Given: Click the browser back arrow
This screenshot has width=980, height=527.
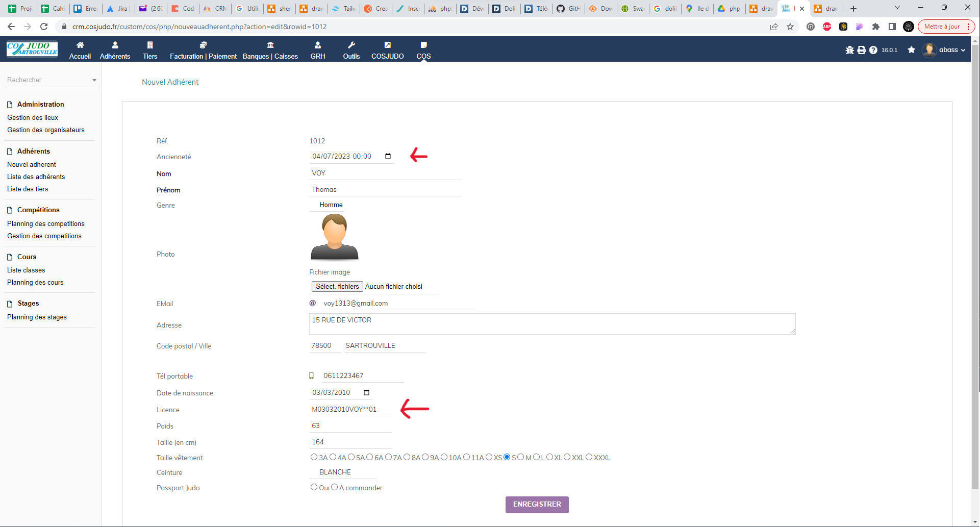Looking at the screenshot, I should [11, 27].
